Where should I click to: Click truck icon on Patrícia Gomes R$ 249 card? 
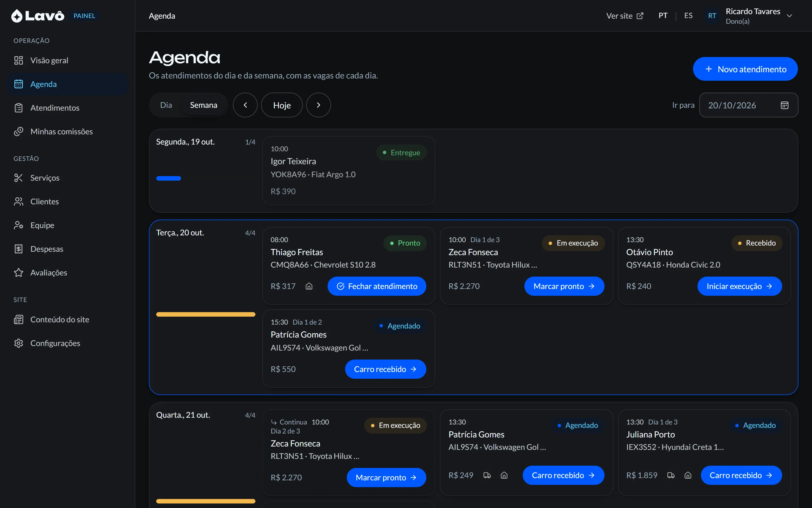click(x=487, y=475)
